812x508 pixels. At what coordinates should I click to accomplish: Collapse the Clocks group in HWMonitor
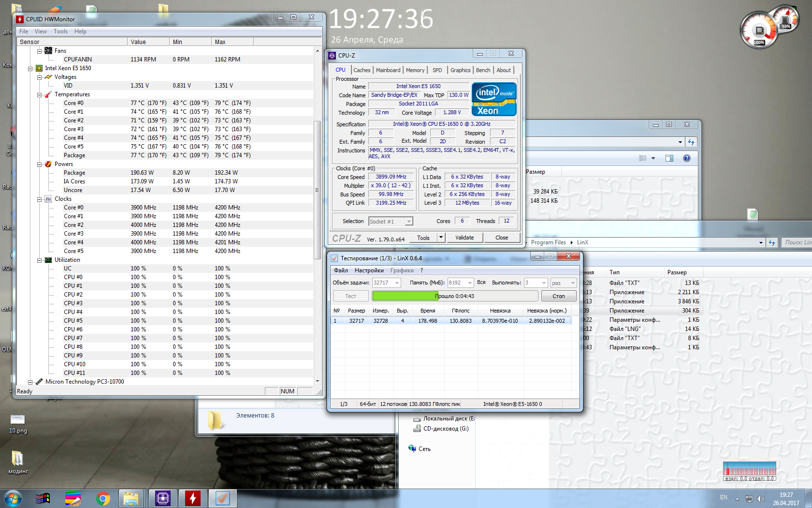coord(40,199)
